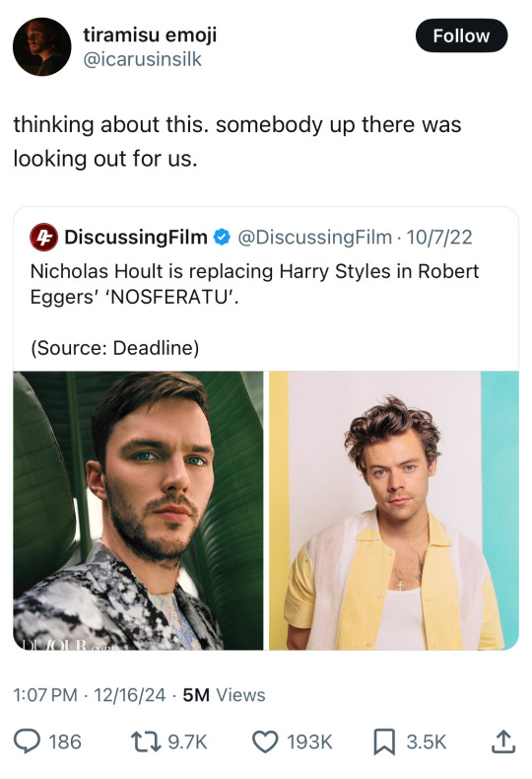View the right photo with yellow shirt
Viewport: 532px width, 779px height.
394,510
